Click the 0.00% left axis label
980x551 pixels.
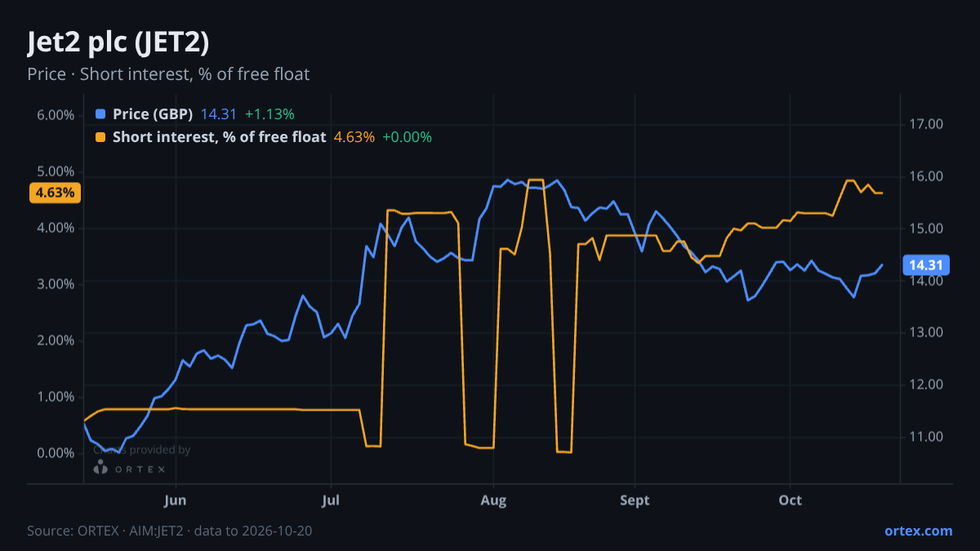(56, 453)
